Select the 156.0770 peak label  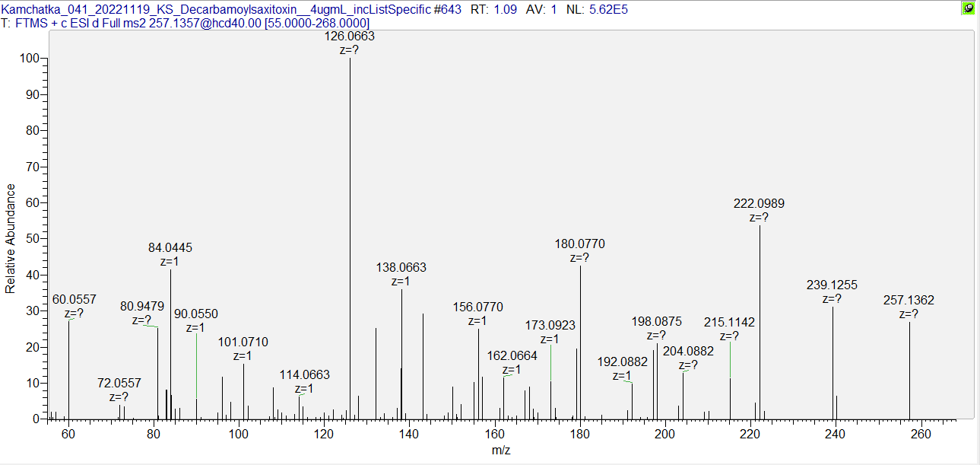(x=477, y=307)
